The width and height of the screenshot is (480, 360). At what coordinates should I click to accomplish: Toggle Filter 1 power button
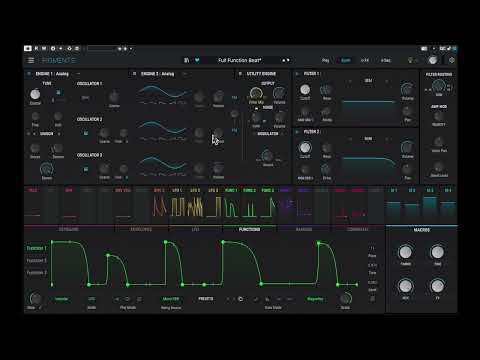pyautogui.click(x=297, y=74)
